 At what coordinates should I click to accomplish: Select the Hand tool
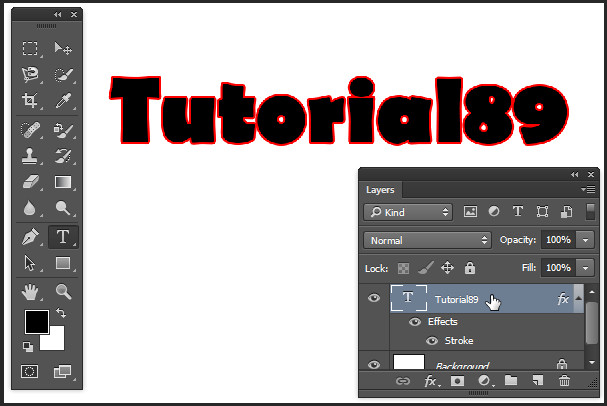[x=30, y=292]
